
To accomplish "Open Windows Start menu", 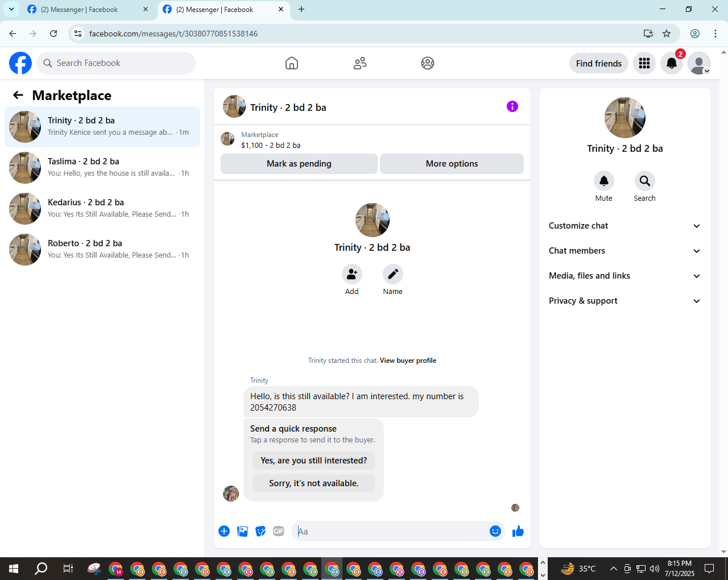I will (x=14, y=569).
